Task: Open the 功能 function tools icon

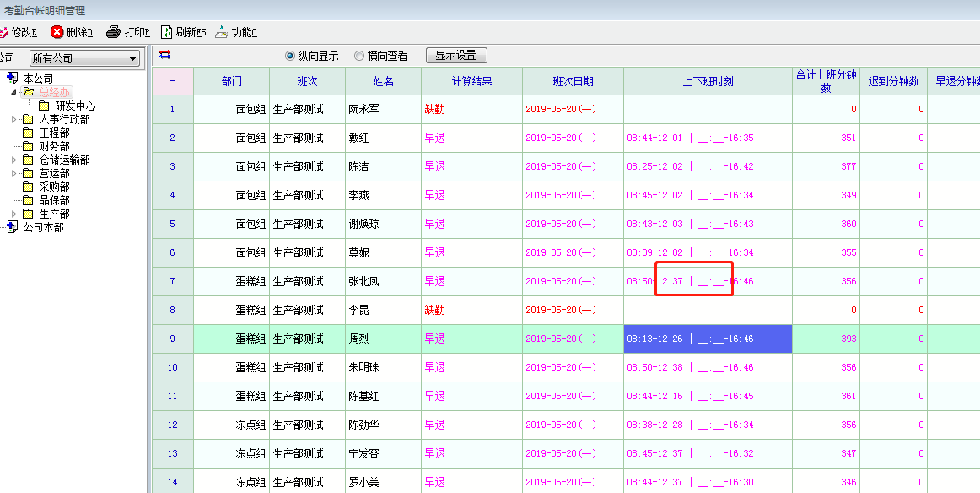Action: coord(221,32)
